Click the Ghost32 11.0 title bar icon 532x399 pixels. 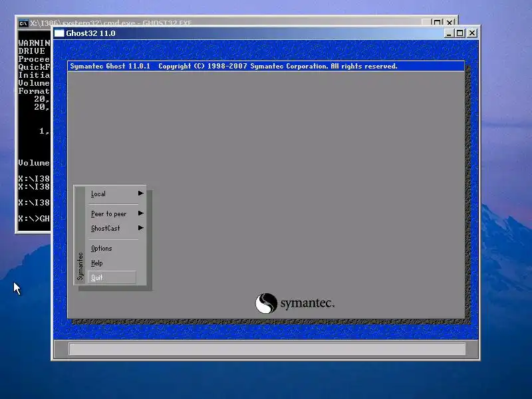(59, 33)
